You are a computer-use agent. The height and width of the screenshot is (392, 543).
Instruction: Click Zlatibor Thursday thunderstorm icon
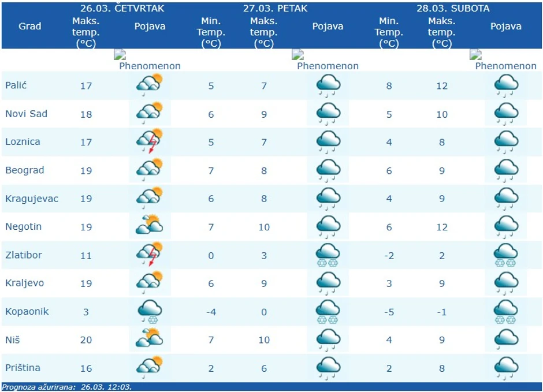click(149, 255)
